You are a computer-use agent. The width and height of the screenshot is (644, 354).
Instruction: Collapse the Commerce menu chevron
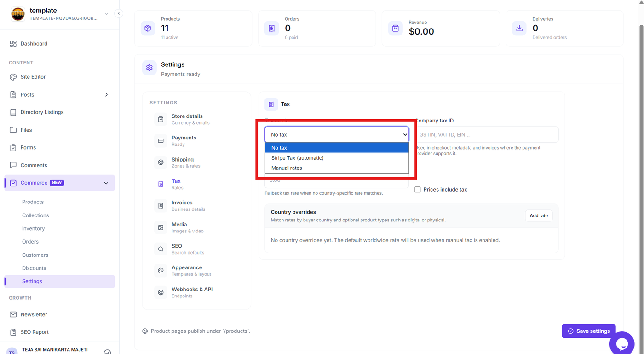(x=106, y=183)
